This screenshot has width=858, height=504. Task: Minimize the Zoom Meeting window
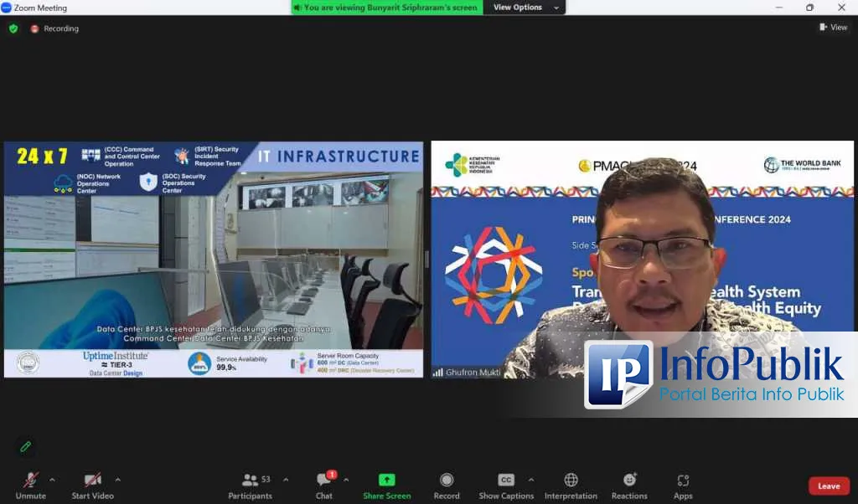point(779,7)
